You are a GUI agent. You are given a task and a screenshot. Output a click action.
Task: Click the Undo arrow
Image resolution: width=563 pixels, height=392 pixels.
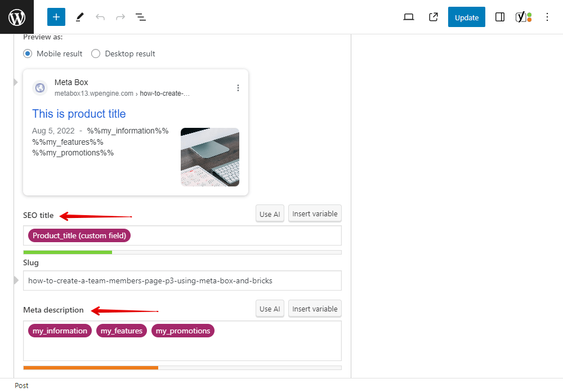point(100,17)
